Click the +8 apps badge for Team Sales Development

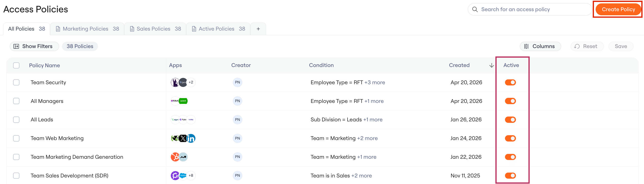point(191,176)
